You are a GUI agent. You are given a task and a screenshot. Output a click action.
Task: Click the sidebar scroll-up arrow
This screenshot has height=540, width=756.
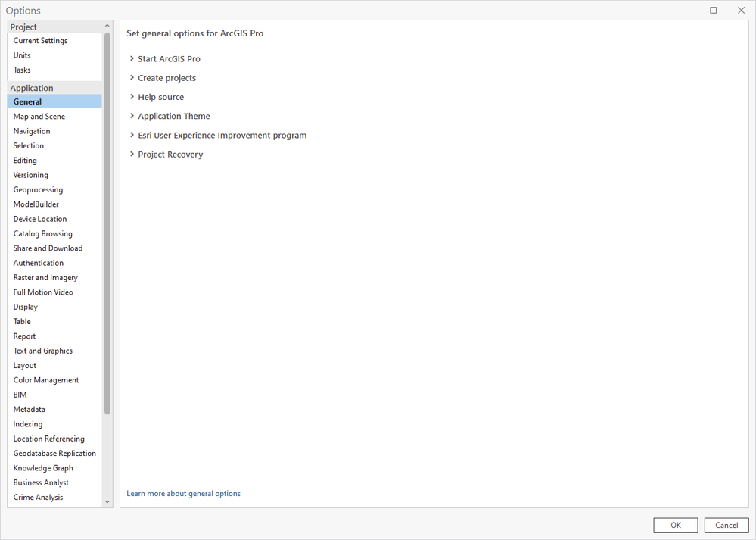click(x=107, y=26)
